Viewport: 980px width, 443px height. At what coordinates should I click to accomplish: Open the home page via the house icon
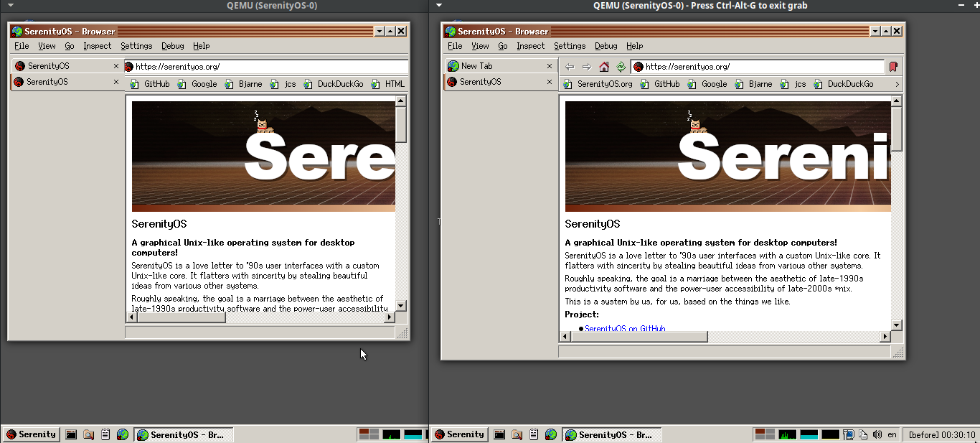[x=603, y=66]
